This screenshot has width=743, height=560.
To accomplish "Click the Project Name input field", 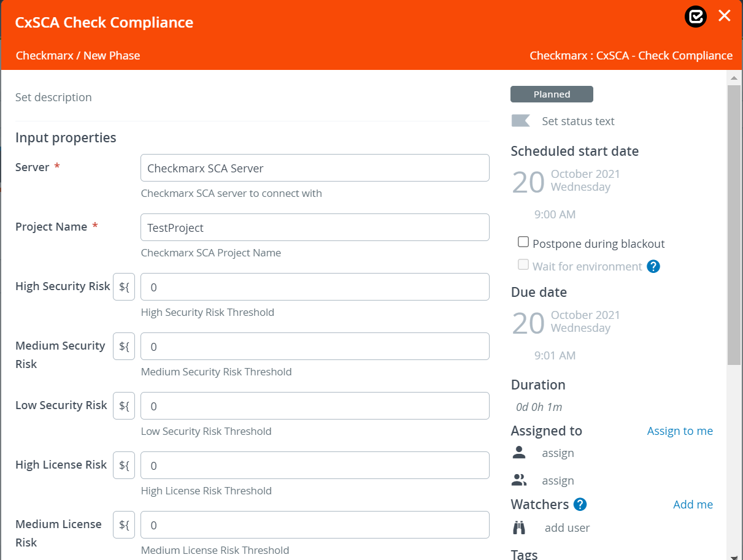I will point(315,228).
